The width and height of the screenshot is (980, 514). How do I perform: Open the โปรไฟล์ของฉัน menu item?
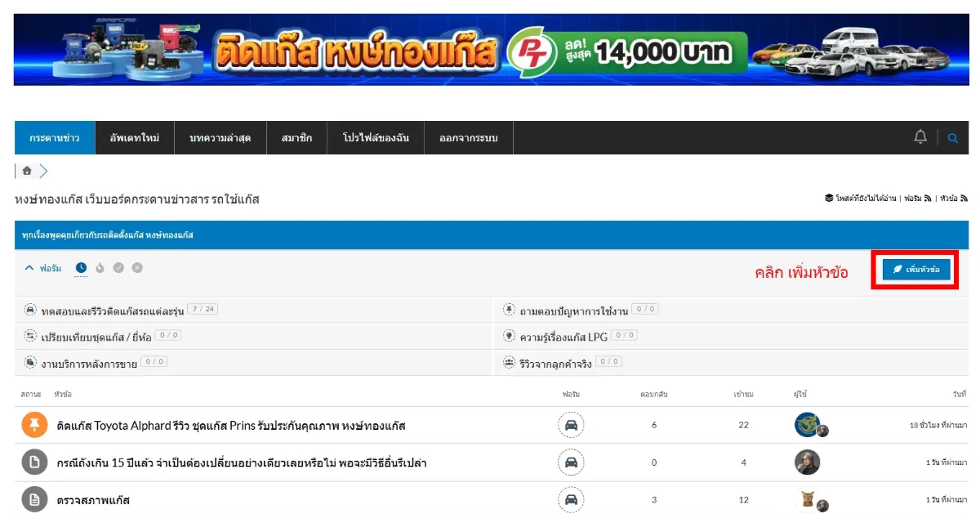click(376, 138)
